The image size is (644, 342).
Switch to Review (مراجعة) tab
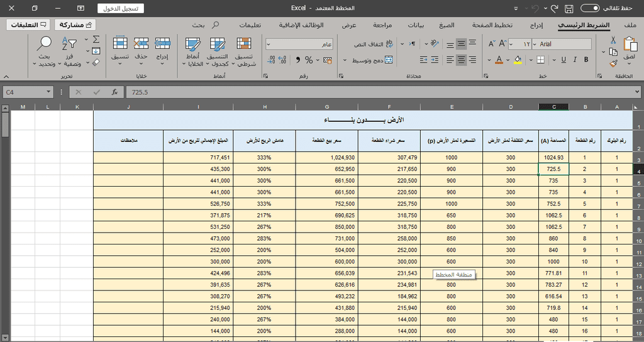382,25
